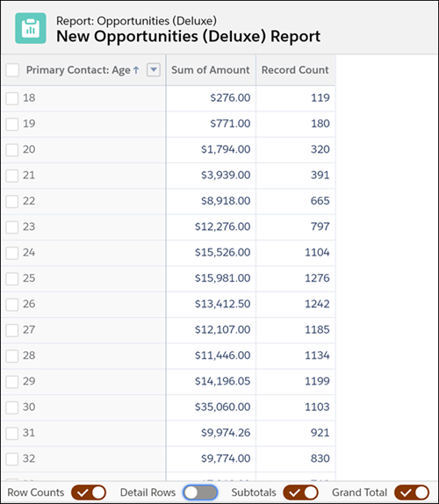Enable the Detail Rows toggle
This screenshot has height=504, width=439.
(200, 493)
